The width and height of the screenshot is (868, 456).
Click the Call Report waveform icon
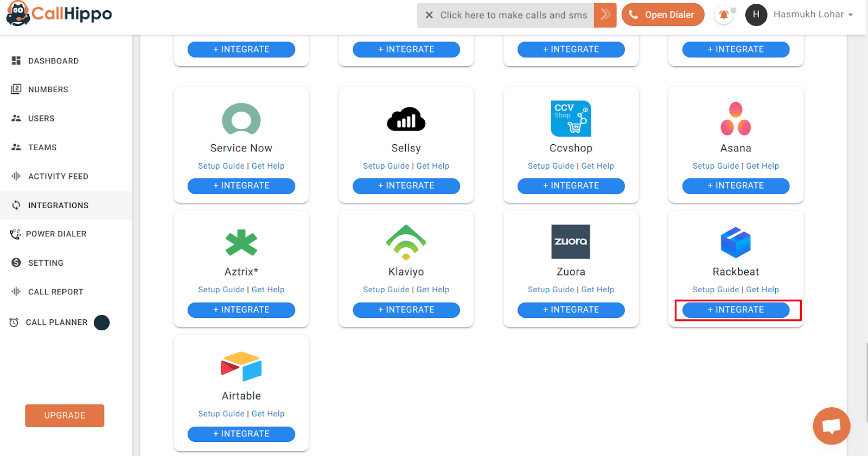click(x=16, y=292)
